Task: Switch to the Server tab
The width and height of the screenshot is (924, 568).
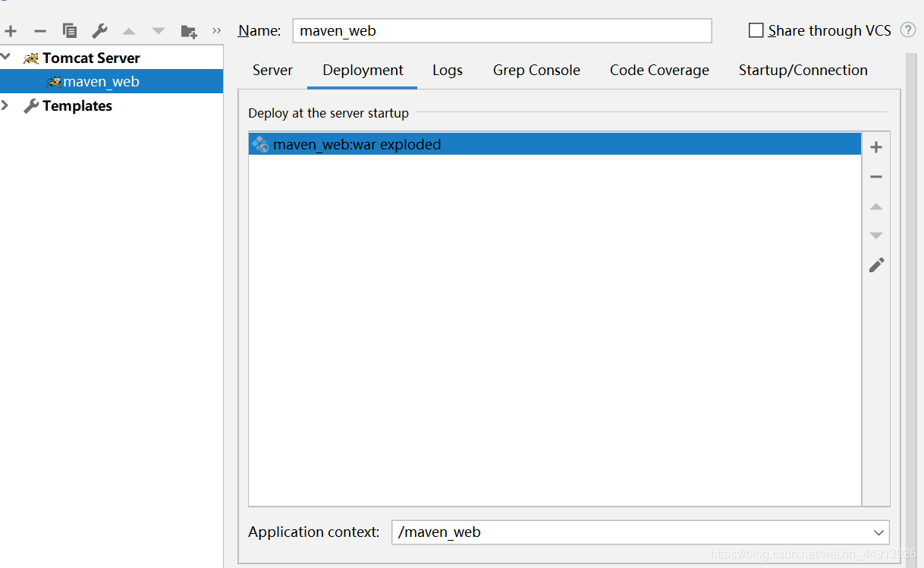Action: (272, 71)
